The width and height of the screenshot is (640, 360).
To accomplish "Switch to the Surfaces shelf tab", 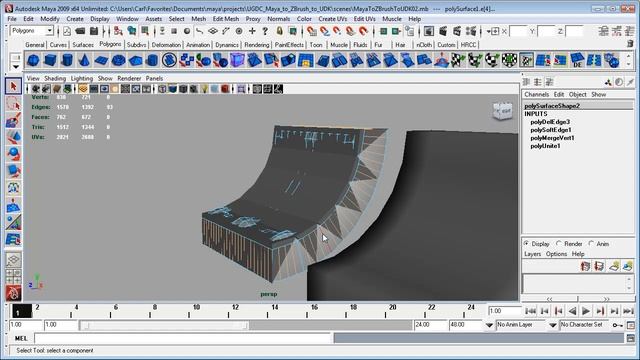I will (x=83, y=45).
